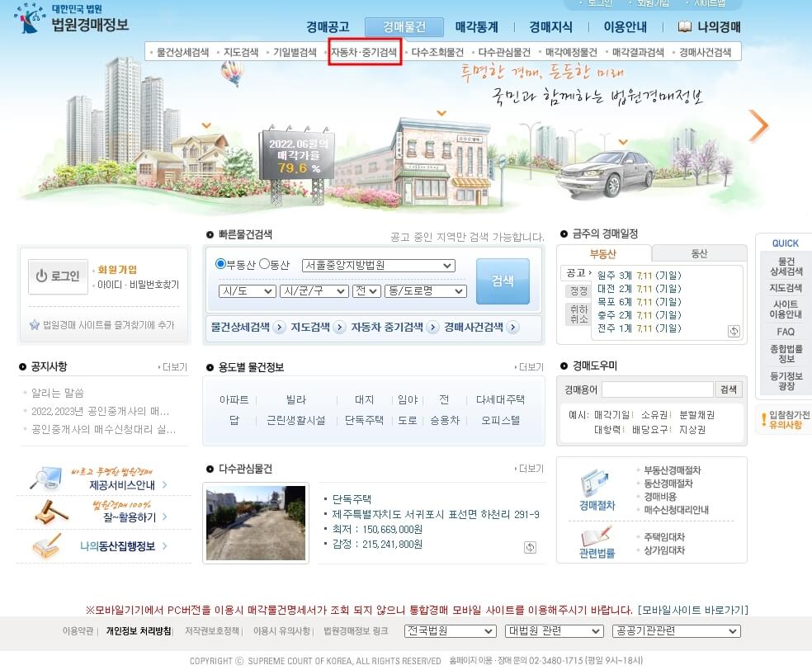Open the 대법원 관련 footer dropdown
812x670 pixels.
(554, 630)
